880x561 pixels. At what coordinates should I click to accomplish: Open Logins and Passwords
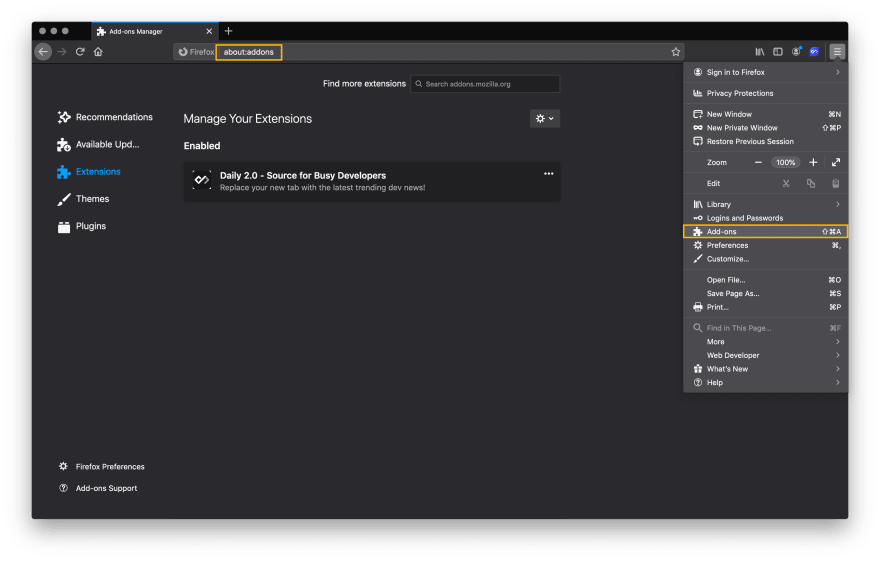pos(766,218)
